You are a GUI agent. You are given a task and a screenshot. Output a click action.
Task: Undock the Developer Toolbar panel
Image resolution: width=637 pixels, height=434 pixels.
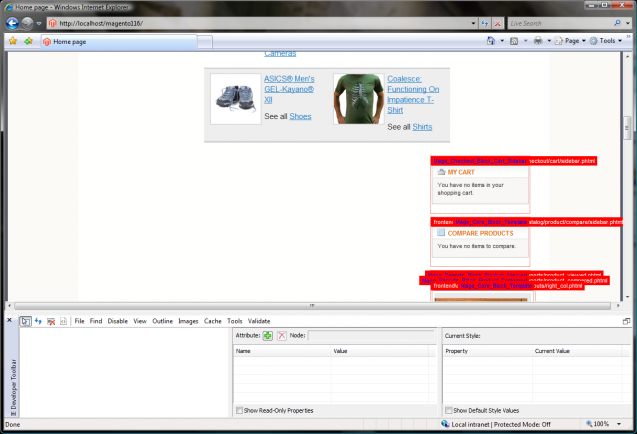626,321
